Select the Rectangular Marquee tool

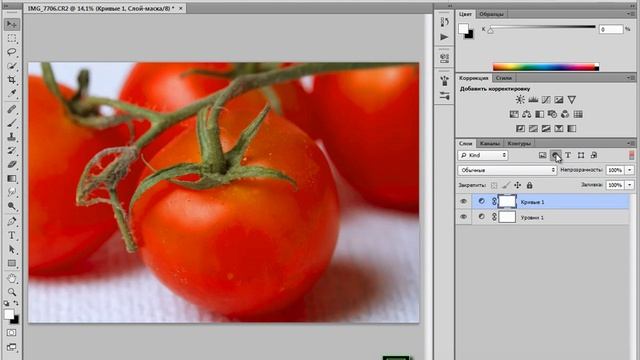point(11,38)
